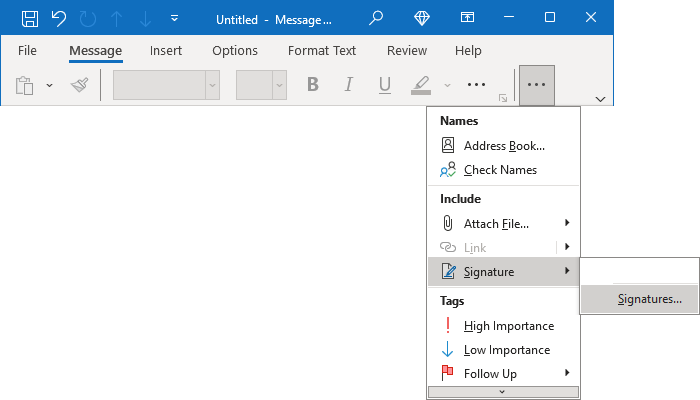The image size is (700, 400).
Task: Undo the last action
Action: (x=58, y=19)
